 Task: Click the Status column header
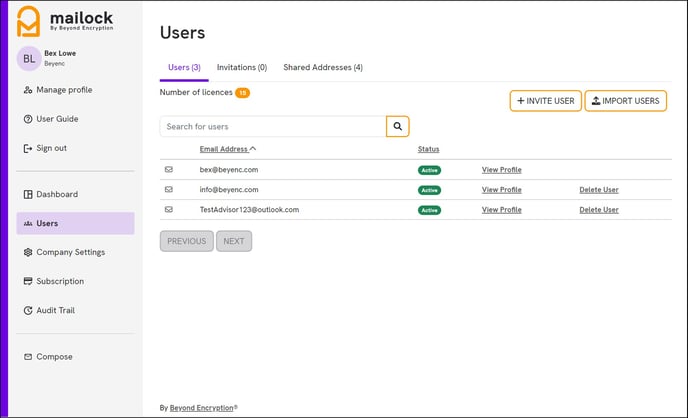428,149
